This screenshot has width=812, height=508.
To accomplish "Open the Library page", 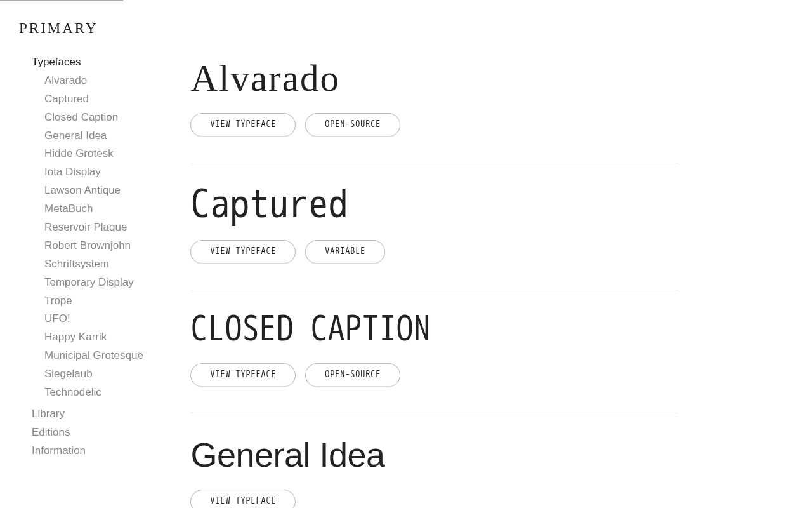I will pyautogui.click(x=48, y=413).
